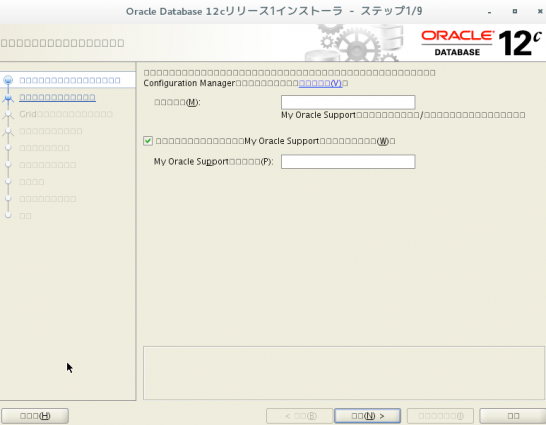Screen dimensions: 546x425
Task: Click the empty message panel at bottom
Action: 344,373
